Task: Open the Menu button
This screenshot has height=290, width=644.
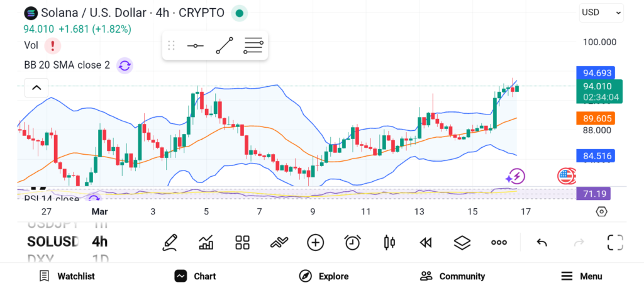Action: (582, 276)
